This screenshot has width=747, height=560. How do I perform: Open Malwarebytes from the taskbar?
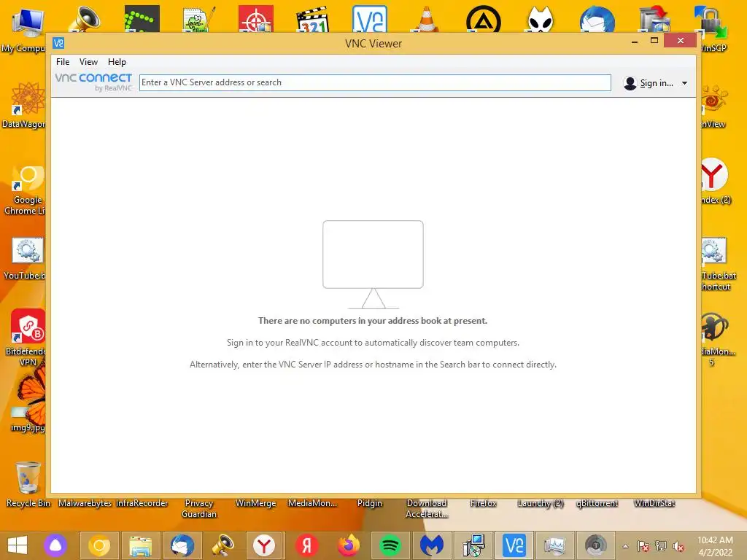[432, 545]
